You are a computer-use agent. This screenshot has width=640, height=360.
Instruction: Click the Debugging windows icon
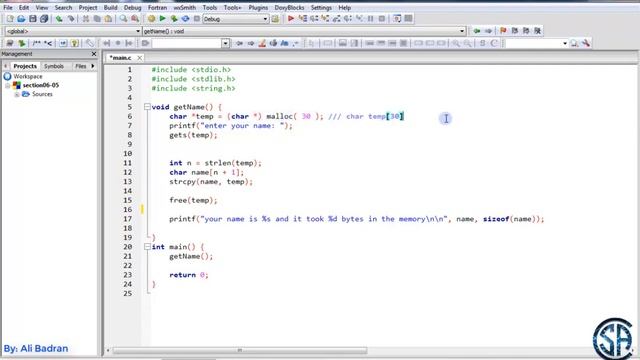click(397, 19)
